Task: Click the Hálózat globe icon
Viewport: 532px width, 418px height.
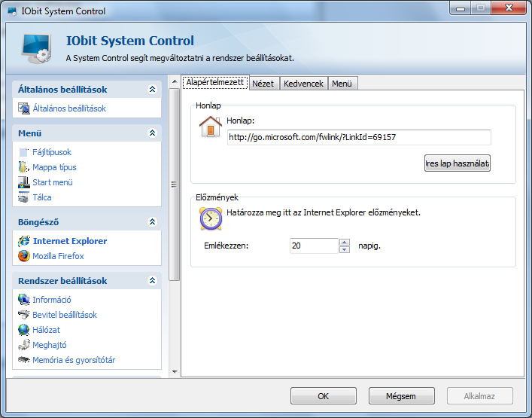Action: point(24,330)
